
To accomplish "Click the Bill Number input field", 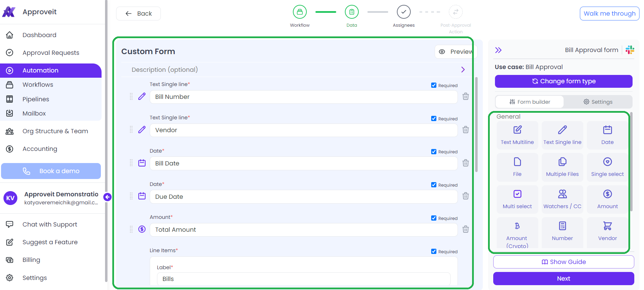I will (x=304, y=97).
